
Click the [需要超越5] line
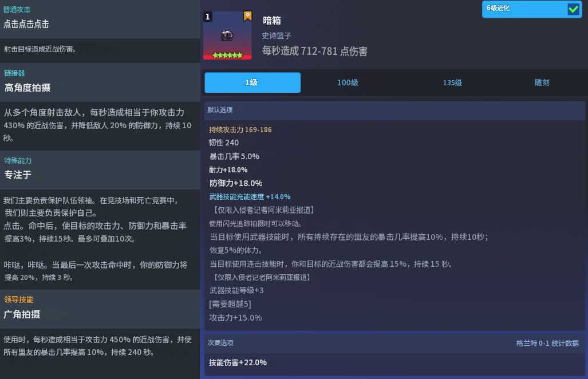click(230, 304)
